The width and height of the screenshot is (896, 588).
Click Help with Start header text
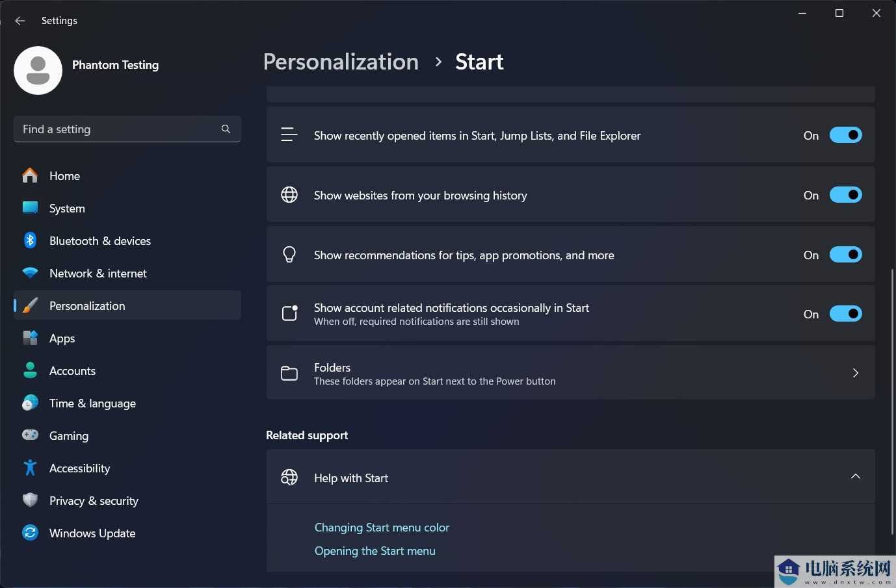[x=351, y=478]
